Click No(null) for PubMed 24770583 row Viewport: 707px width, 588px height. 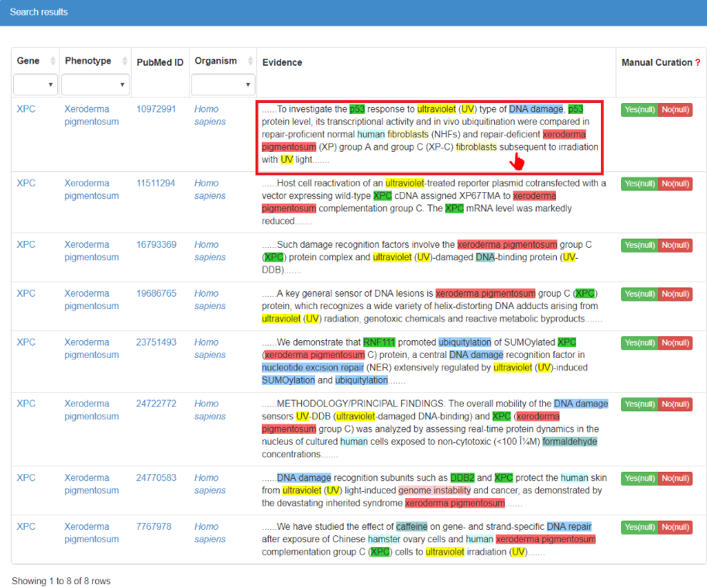coord(675,478)
